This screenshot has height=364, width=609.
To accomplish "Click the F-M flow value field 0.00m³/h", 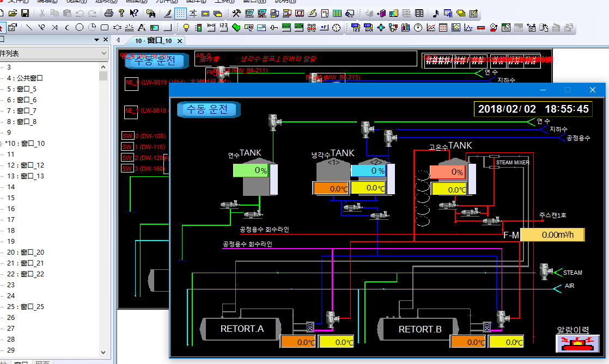I will pyautogui.click(x=552, y=235).
